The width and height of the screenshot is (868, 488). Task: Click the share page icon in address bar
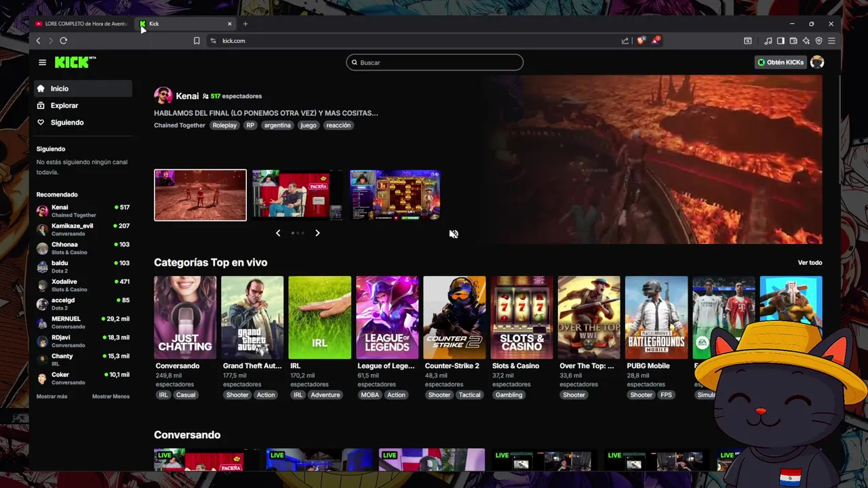625,41
